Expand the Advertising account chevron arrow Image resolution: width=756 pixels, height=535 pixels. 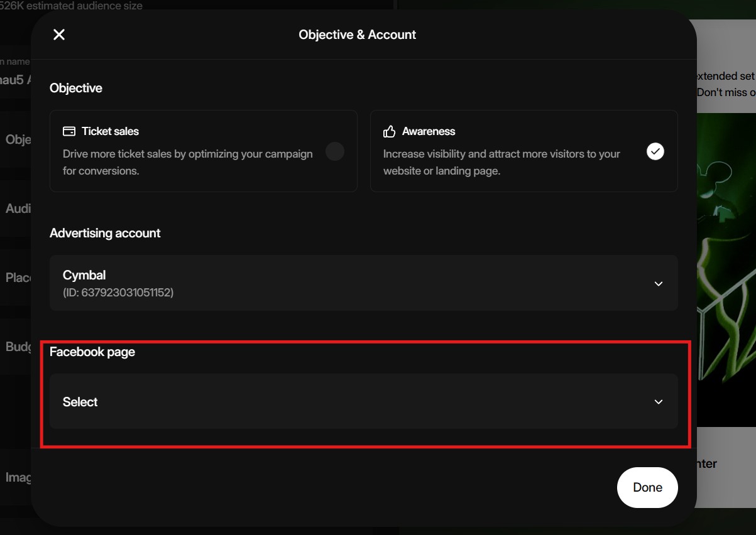pos(659,284)
